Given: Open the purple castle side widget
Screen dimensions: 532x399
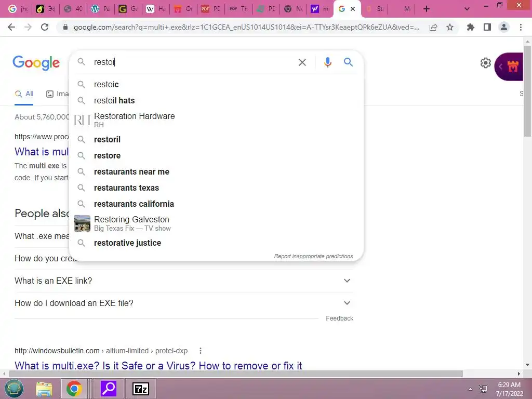Looking at the screenshot, I should 509,66.
